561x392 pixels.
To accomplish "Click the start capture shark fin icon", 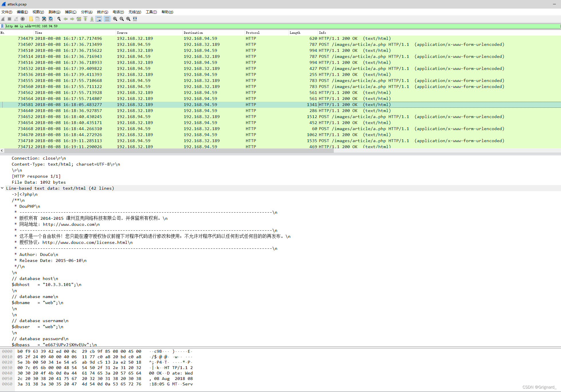I will 3,19.
